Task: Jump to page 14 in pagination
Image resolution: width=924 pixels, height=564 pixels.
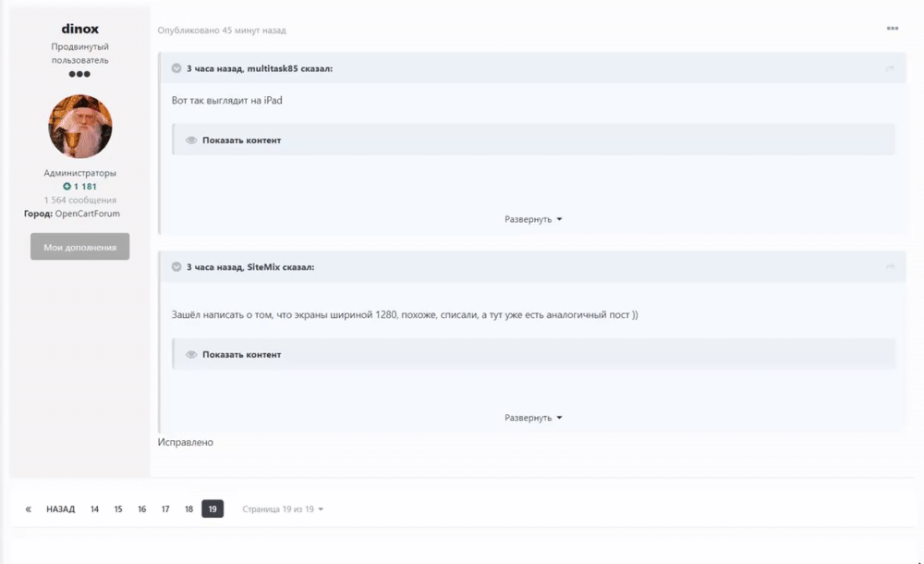Action: (93, 508)
